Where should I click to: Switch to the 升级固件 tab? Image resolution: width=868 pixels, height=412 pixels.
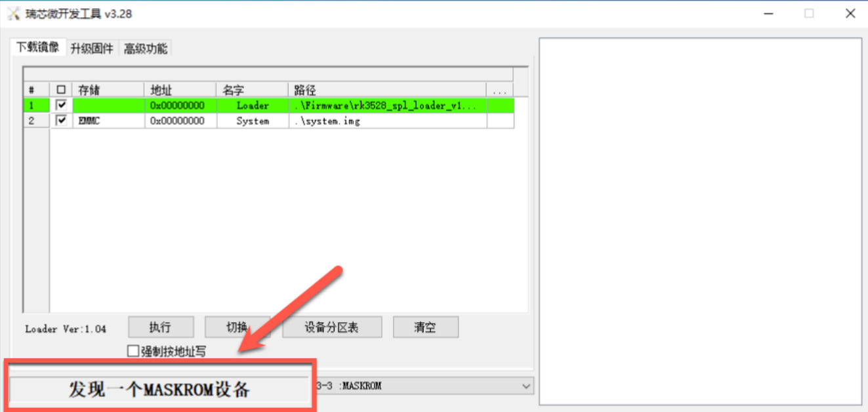[92, 49]
